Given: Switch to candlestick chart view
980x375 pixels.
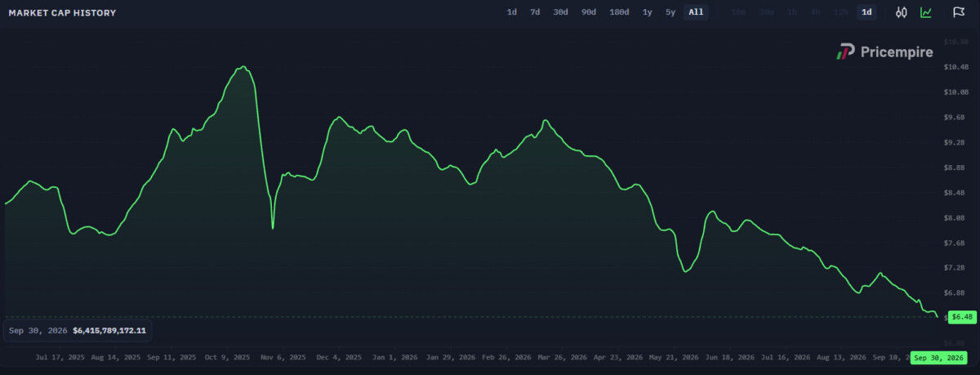Looking at the screenshot, I should tap(902, 12).
